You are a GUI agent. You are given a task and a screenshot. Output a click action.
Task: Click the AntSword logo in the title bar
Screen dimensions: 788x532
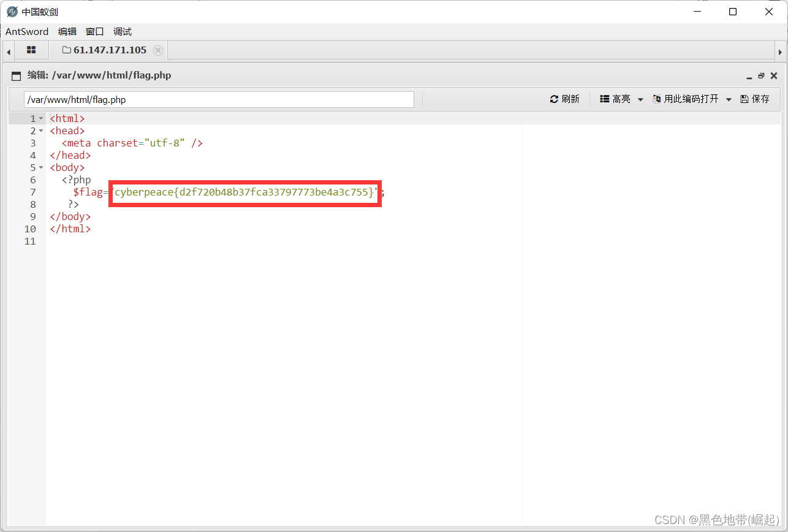click(x=12, y=12)
